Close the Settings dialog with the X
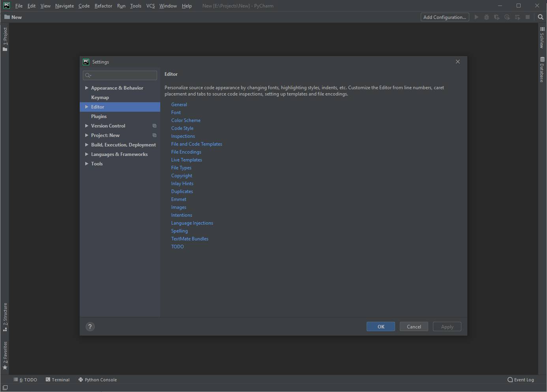Screen dimensions: 547x392 (458, 62)
